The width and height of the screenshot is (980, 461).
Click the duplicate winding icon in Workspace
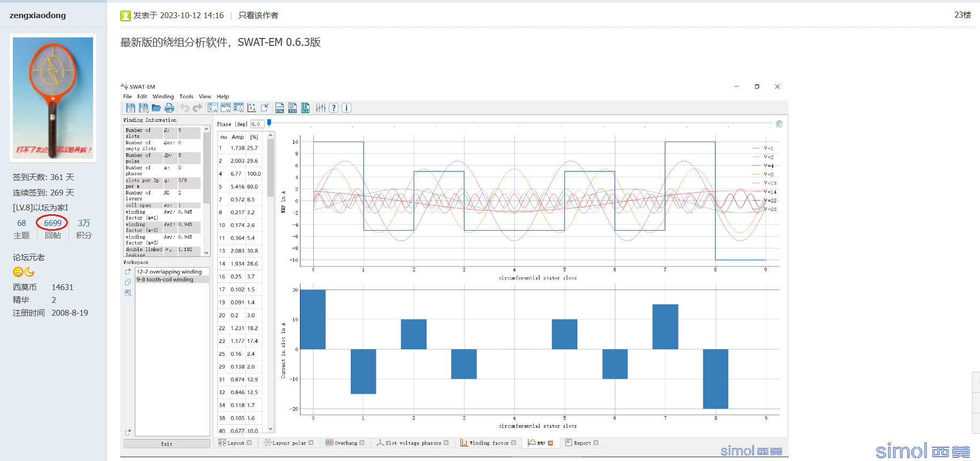pyautogui.click(x=128, y=282)
